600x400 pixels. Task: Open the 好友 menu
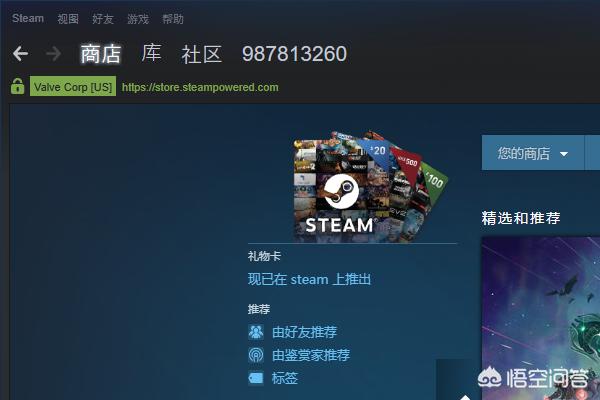[103, 18]
